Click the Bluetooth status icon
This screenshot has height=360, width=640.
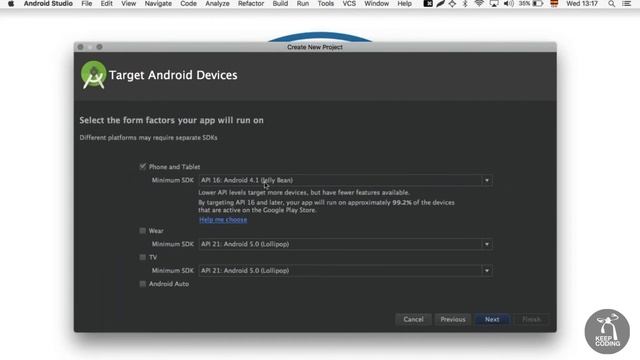(465, 4)
